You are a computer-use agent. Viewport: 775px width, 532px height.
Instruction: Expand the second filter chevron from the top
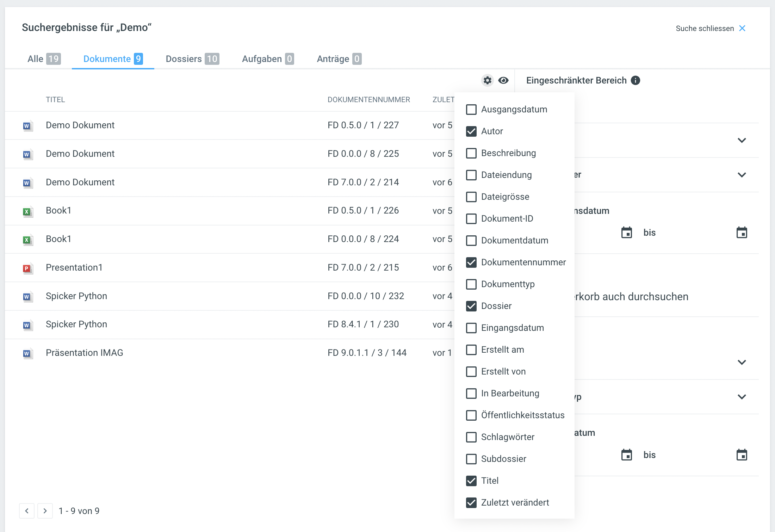[742, 175]
